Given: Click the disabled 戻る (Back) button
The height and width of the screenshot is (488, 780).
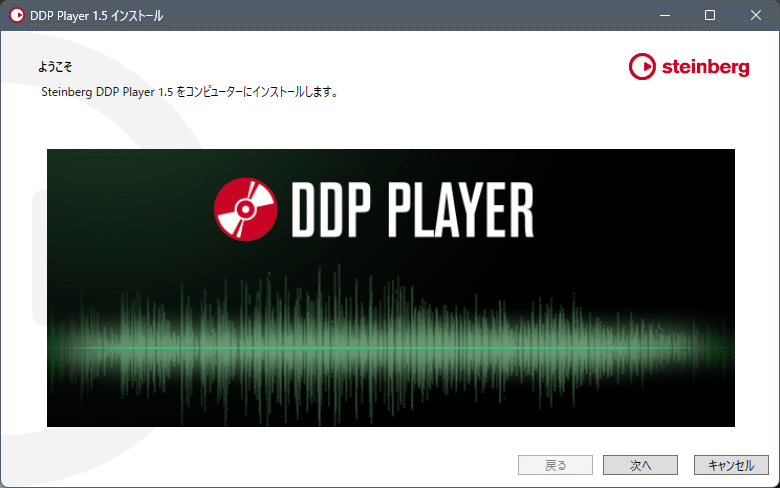Looking at the screenshot, I should pyautogui.click(x=555, y=465).
